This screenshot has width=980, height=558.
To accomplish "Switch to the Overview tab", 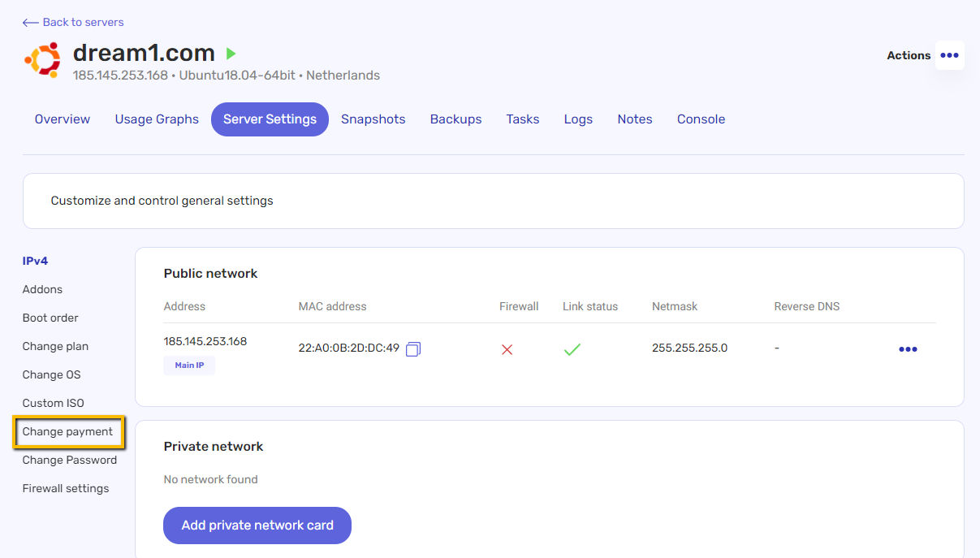I will click(x=63, y=119).
